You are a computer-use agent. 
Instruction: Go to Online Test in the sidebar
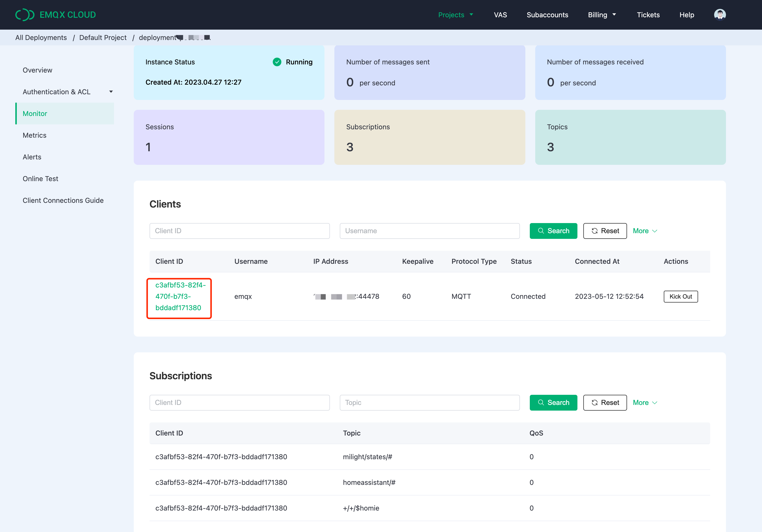40,179
